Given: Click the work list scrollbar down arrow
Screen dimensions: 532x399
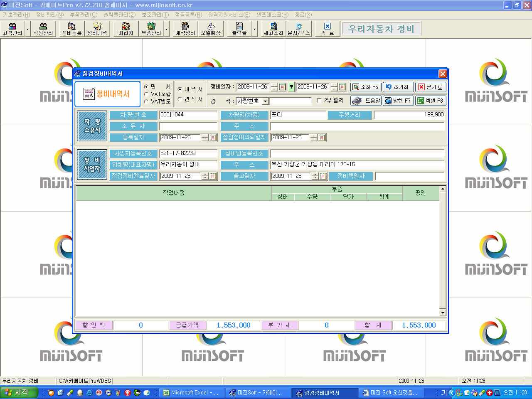Looking at the screenshot, I should click(x=443, y=313).
